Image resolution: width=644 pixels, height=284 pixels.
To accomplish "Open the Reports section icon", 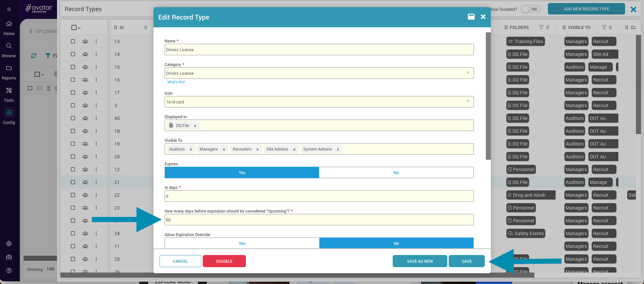I will 9,72.
